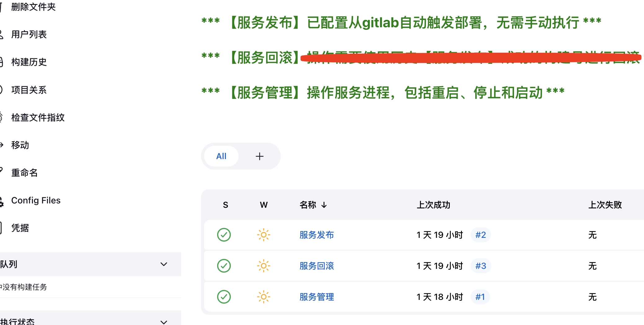Select 移动 in the sidebar
Screen dimensions: 644x325
tap(20, 145)
